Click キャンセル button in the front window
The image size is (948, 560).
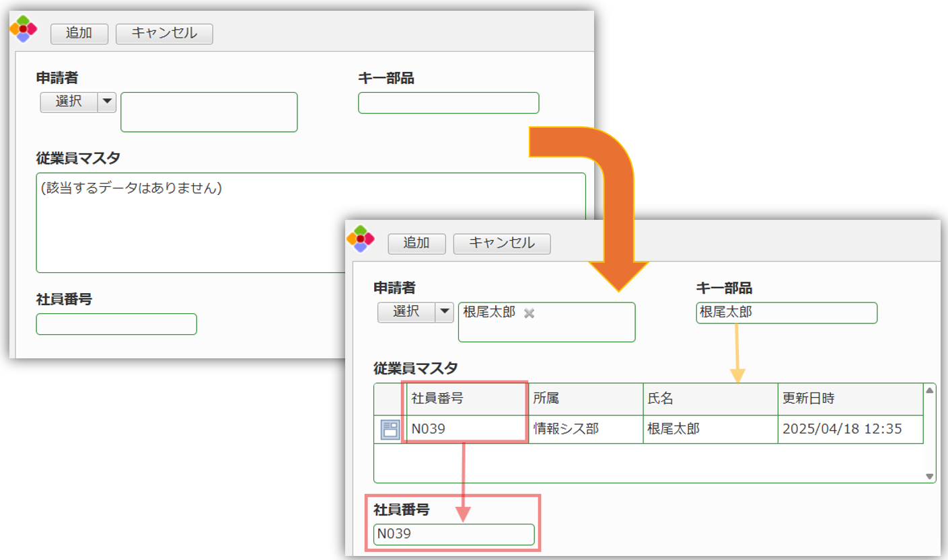(502, 243)
